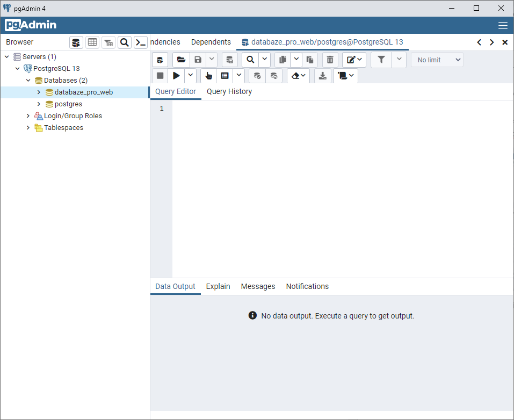
Task: Open the No limit rows combo box
Action: pos(437,60)
